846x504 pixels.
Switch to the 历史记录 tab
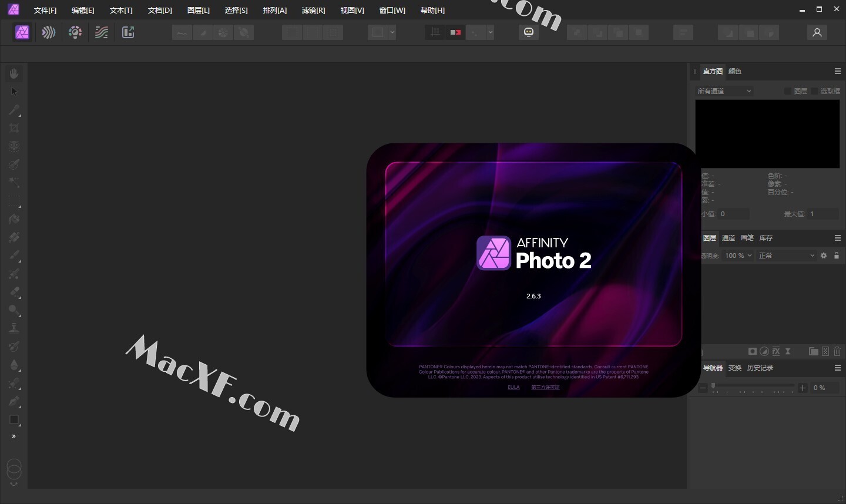pos(760,368)
